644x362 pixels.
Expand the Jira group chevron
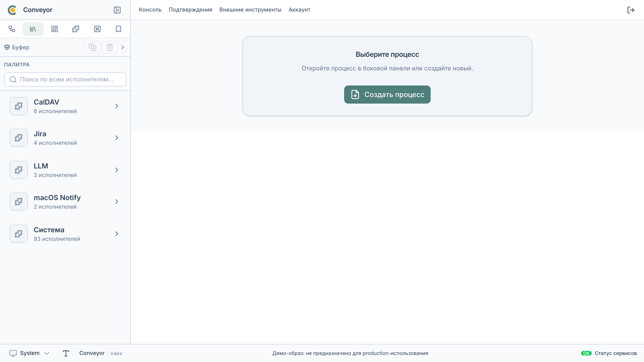tap(117, 138)
